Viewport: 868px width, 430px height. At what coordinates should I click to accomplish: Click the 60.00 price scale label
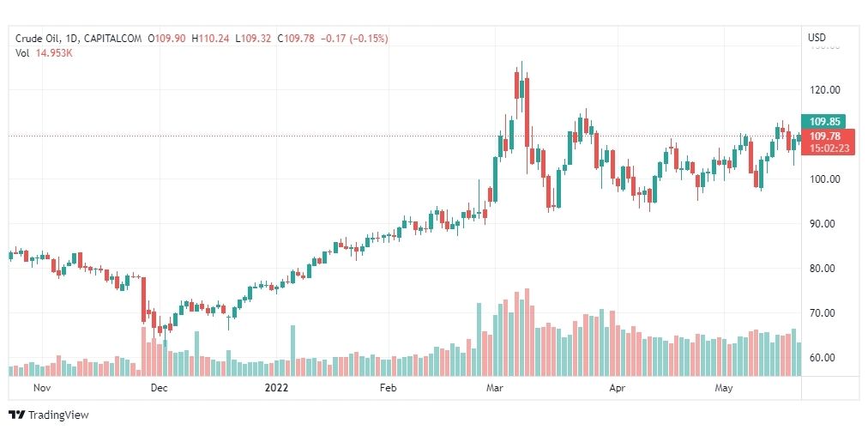(x=823, y=358)
